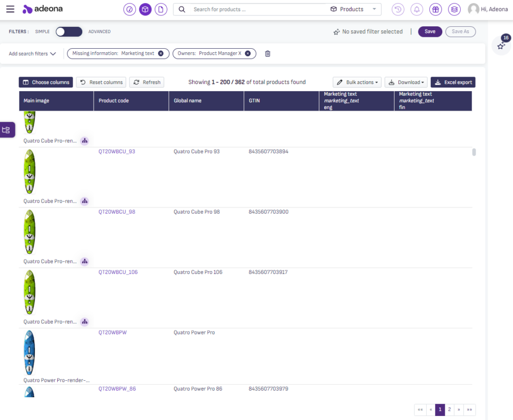This screenshot has width=513, height=420.
Task: Toggle Simple/Advanced filters switch
Action: (69, 32)
